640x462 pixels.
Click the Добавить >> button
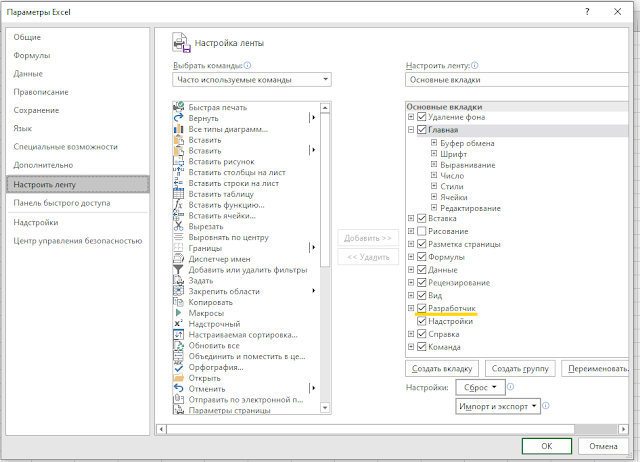368,238
